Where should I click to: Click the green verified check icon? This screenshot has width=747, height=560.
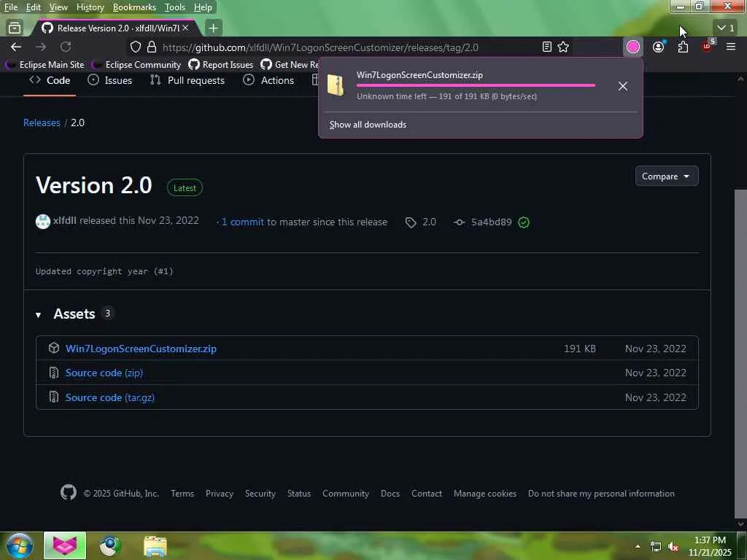click(524, 222)
